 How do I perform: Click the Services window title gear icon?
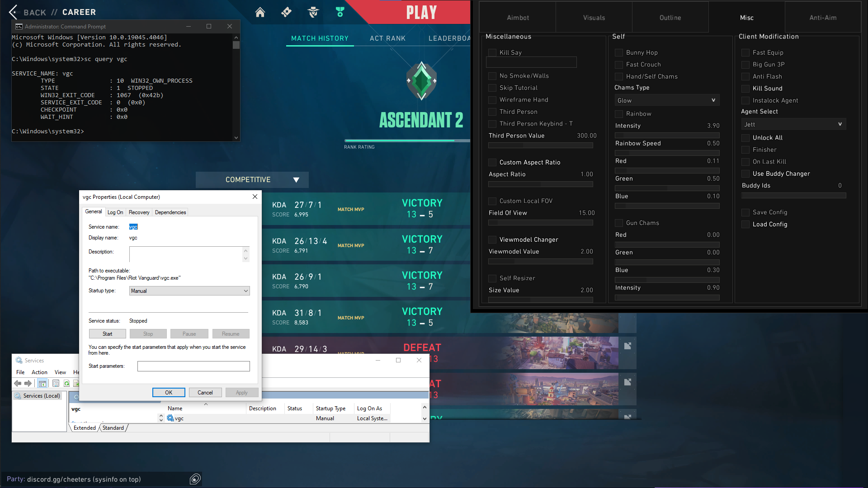[19, 360]
